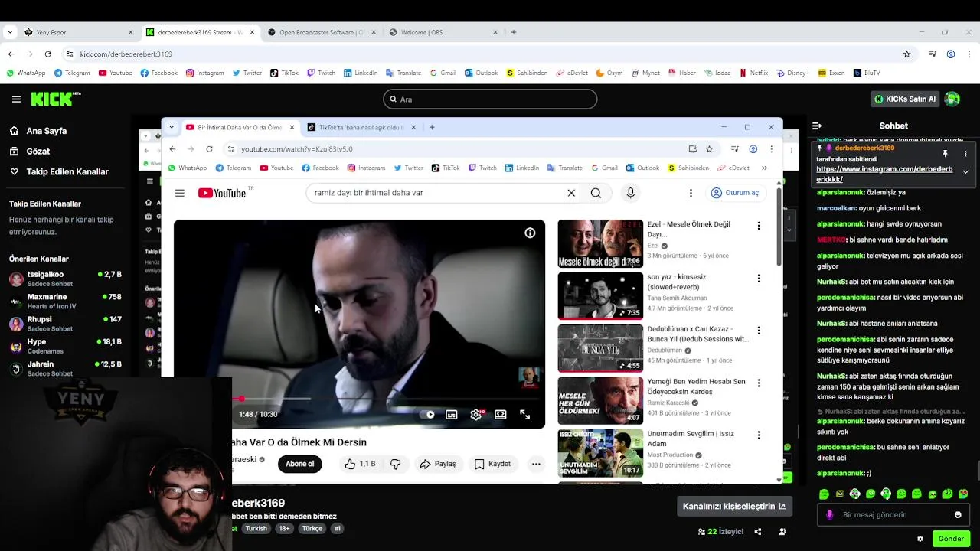The height and width of the screenshot is (551, 980).
Task: Go back in the outer browser
Action: click(x=11, y=54)
